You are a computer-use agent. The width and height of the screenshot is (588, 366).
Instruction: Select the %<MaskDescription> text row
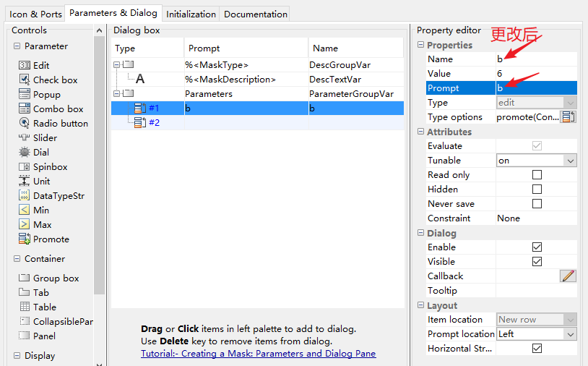coord(257,80)
